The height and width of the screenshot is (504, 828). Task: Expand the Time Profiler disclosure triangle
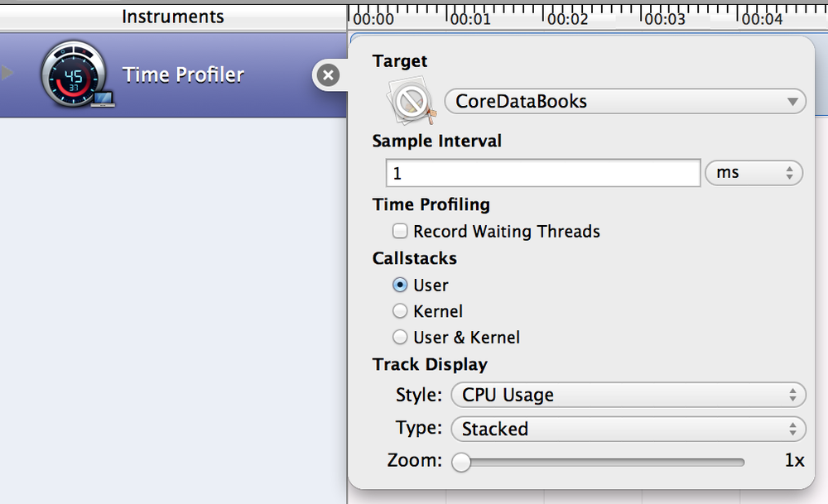(8, 74)
